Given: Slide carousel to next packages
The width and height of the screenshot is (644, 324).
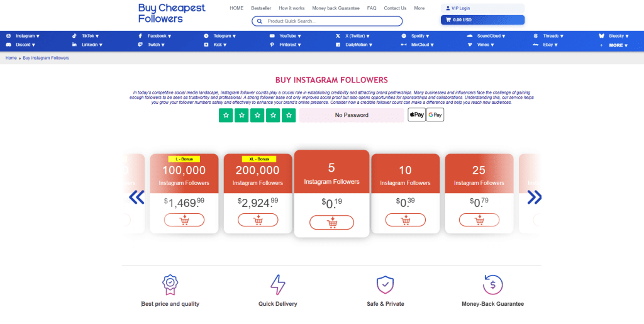Looking at the screenshot, I should pyautogui.click(x=535, y=197).
